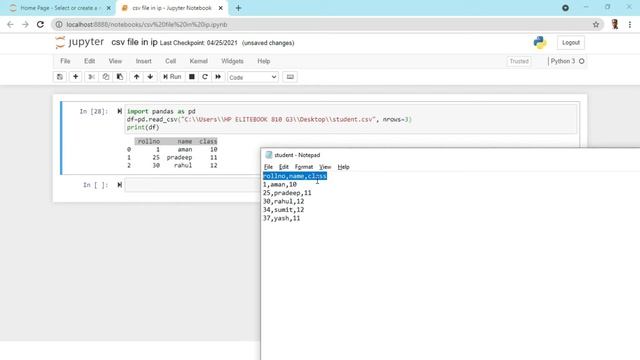Image resolution: width=640 pixels, height=360 pixels.
Task: Open the Jupyter Edit menu
Action: tap(89, 61)
